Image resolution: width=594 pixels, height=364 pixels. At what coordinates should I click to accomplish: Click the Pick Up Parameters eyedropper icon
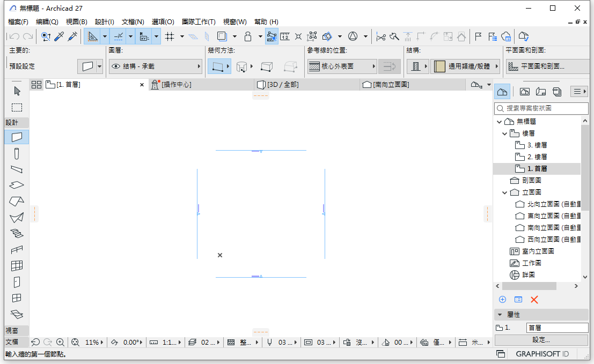click(x=60, y=36)
